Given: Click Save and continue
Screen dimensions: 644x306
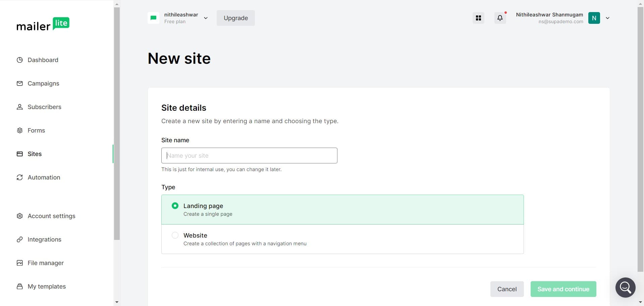Looking at the screenshot, I should (563, 289).
